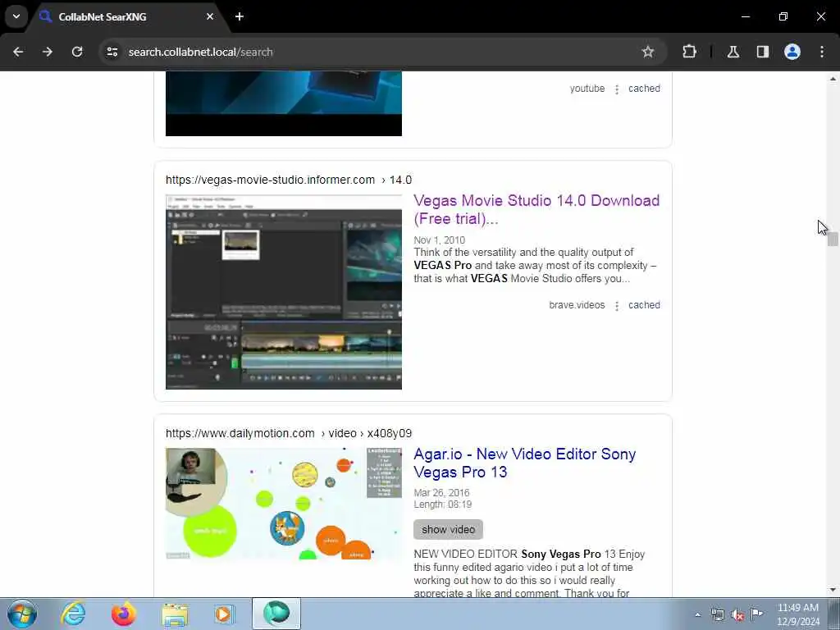This screenshot has width=840, height=630.
Task: Launch Firefox from the taskbar
Action: 123,614
